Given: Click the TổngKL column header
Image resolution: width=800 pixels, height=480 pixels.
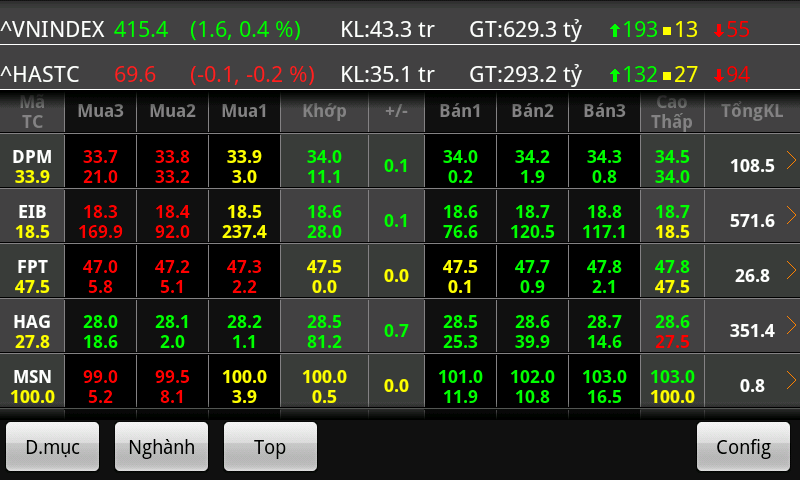Looking at the screenshot, I should point(751,111).
